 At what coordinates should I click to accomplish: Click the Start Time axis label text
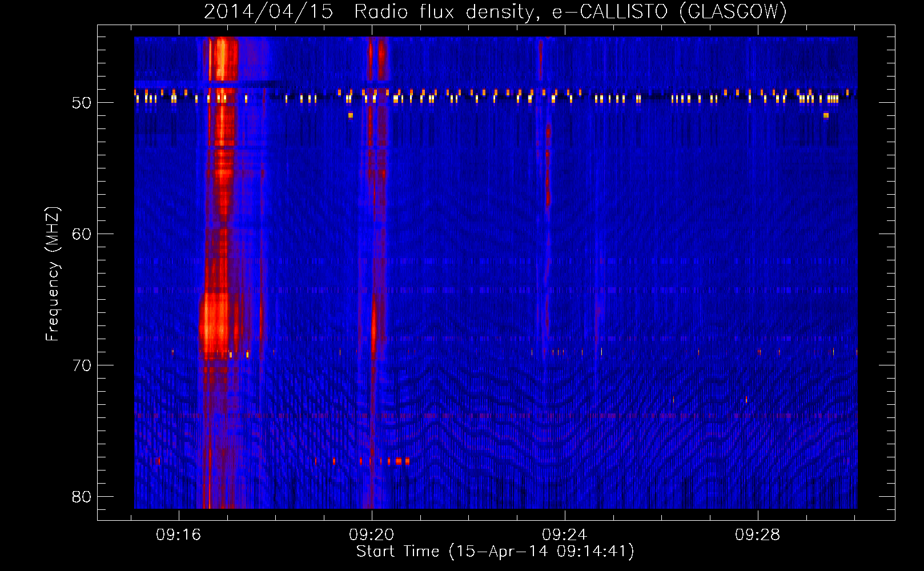(x=495, y=552)
